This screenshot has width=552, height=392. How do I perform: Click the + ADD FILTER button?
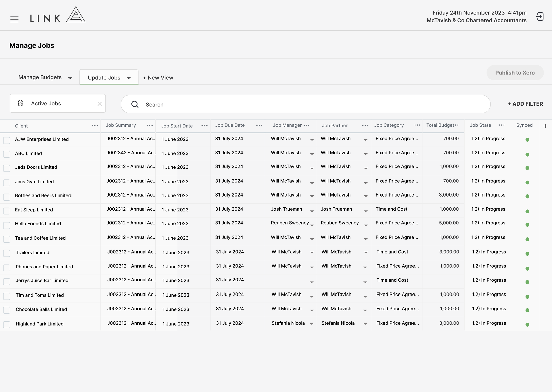click(x=525, y=104)
